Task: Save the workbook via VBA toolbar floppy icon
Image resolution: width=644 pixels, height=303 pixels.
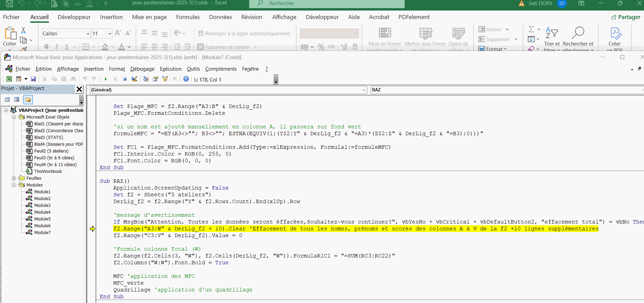Action: coord(33,79)
